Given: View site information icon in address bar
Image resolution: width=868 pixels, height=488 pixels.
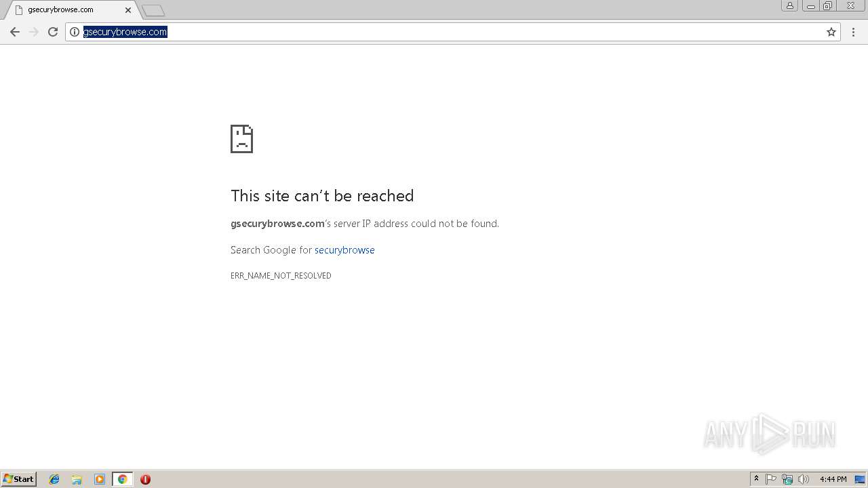Looking at the screenshot, I should click(x=75, y=32).
